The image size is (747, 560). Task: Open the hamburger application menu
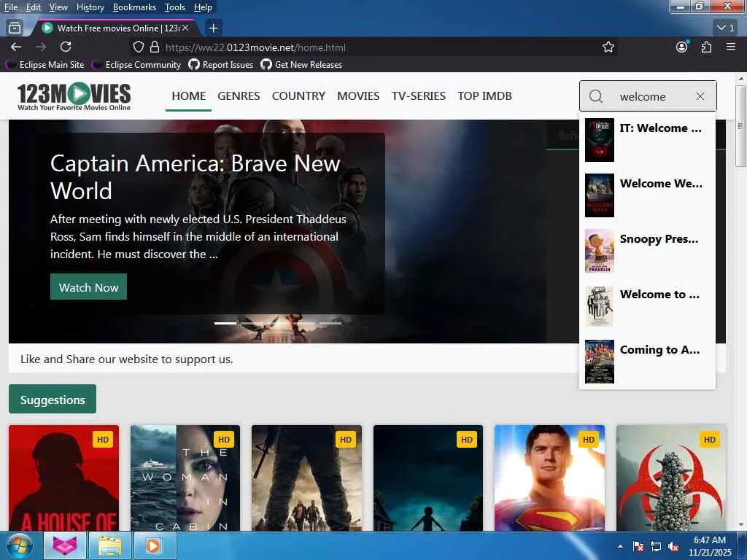[731, 47]
